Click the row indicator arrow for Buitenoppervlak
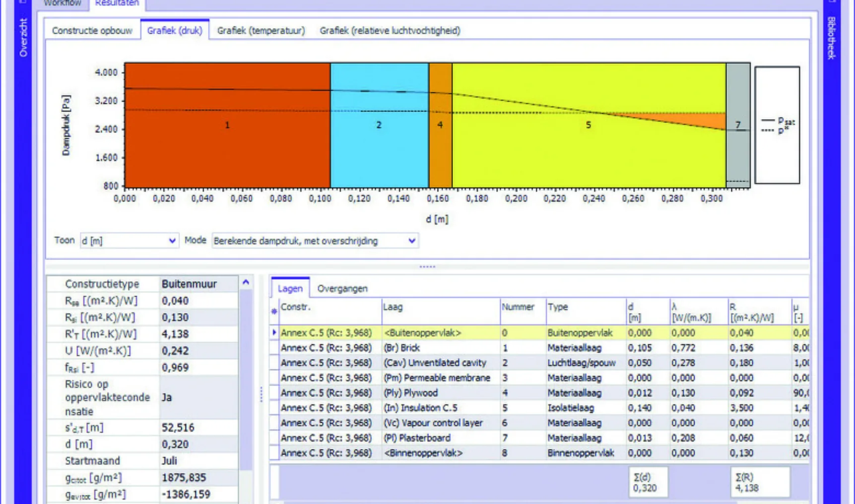 pos(274,332)
